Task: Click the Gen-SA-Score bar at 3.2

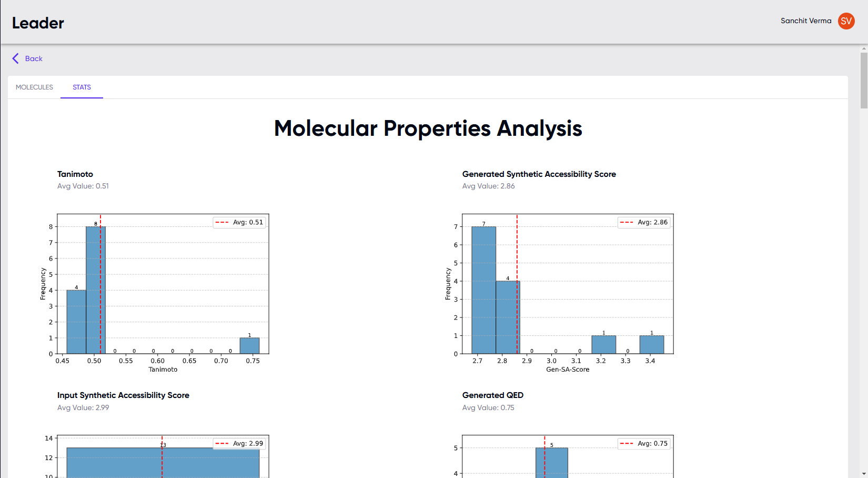Action: tap(604, 345)
